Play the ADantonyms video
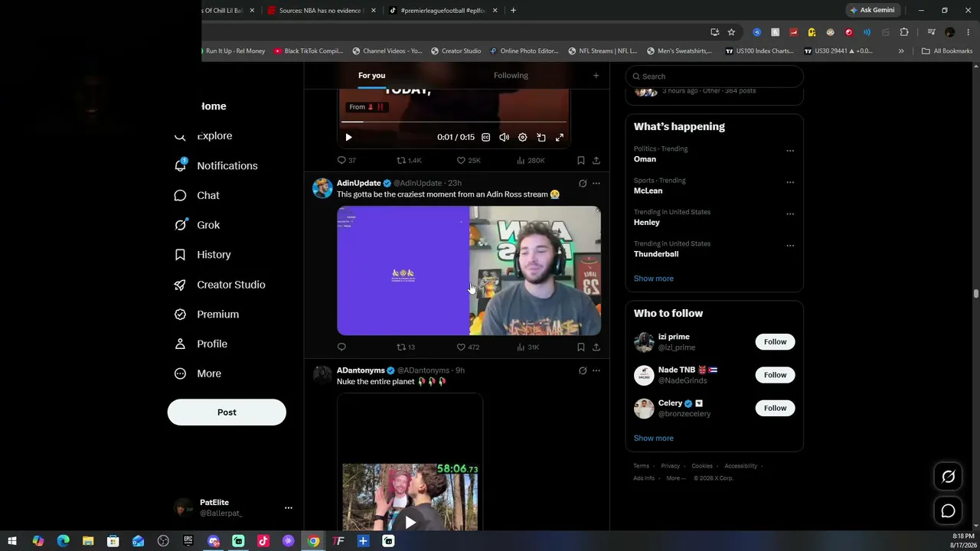Image resolution: width=980 pixels, height=551 pixels. [410, 522]
